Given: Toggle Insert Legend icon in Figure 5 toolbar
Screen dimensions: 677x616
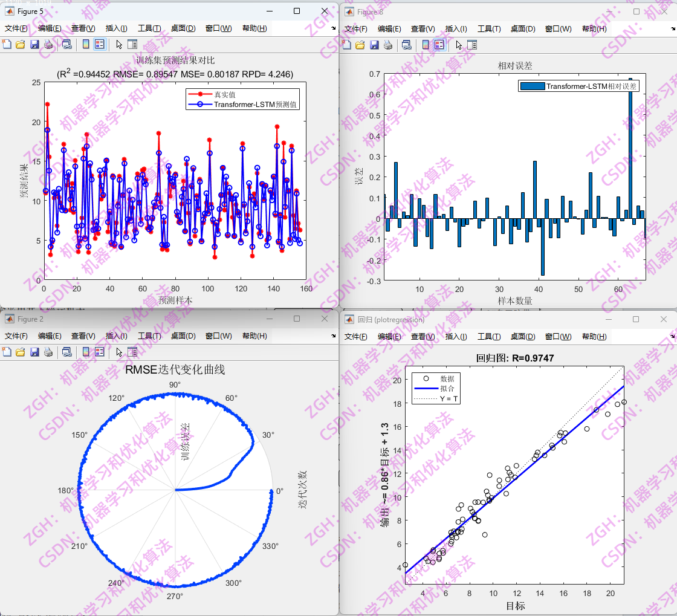Looking at the screenshot, I should 100,44.
